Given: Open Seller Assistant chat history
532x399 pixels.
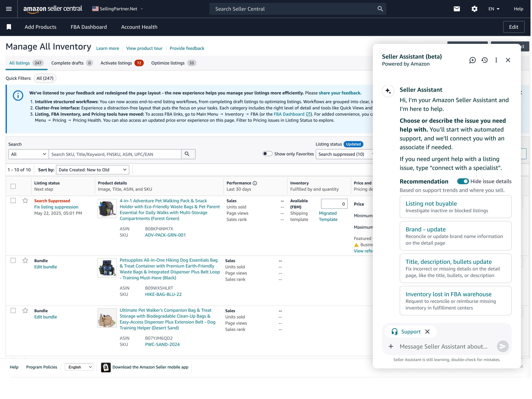Looking at the screenshot, I should coord(484,60).
